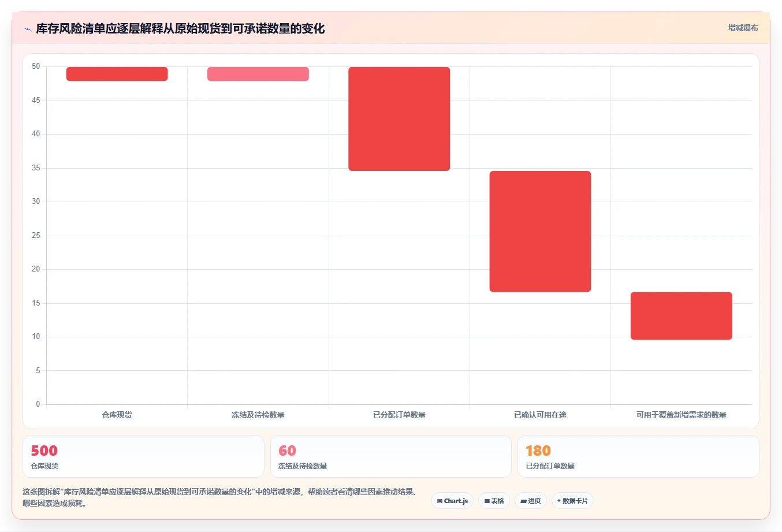The image size is (782, 532).
Task: Click y-axis value 35
Action: coord(36,168)
